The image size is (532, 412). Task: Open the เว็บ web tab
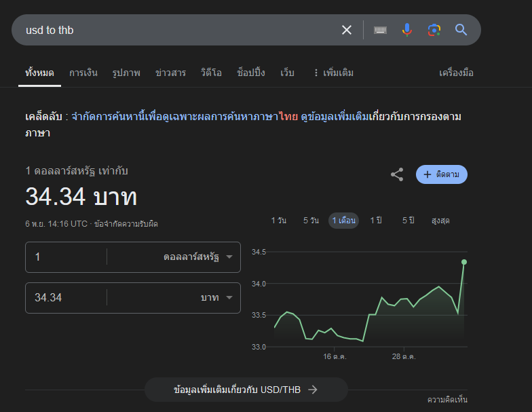(x=287, y=73)
